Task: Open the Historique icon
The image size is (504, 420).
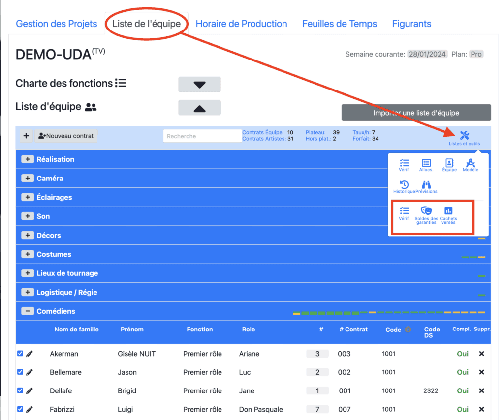Action: pos(404,186)
